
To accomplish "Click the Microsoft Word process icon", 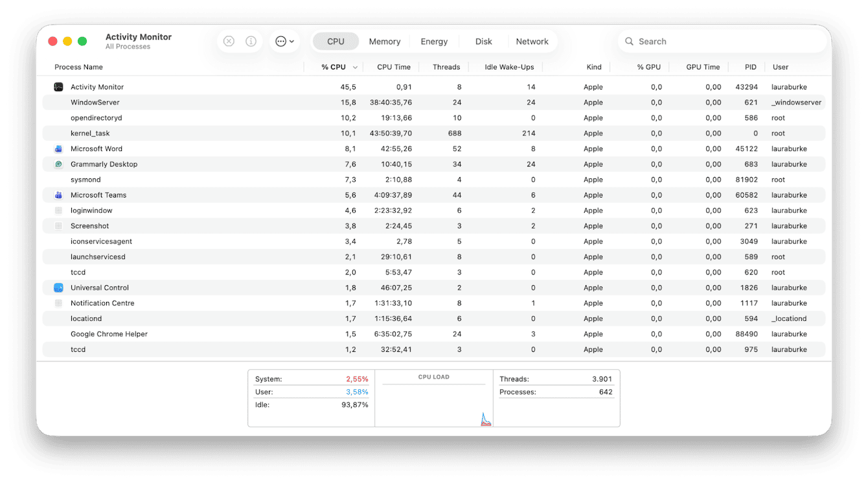I will point(58,148).
